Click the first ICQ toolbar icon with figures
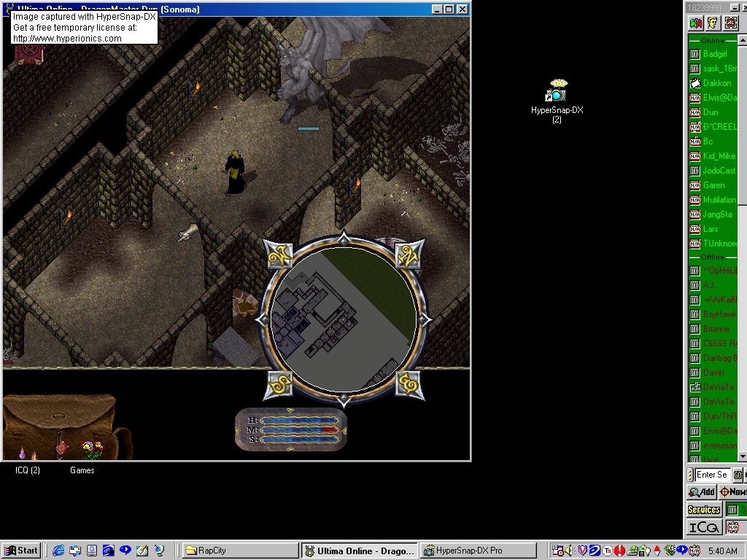The width and height of the screenshot is (747, 560). [x=696, y=23]
